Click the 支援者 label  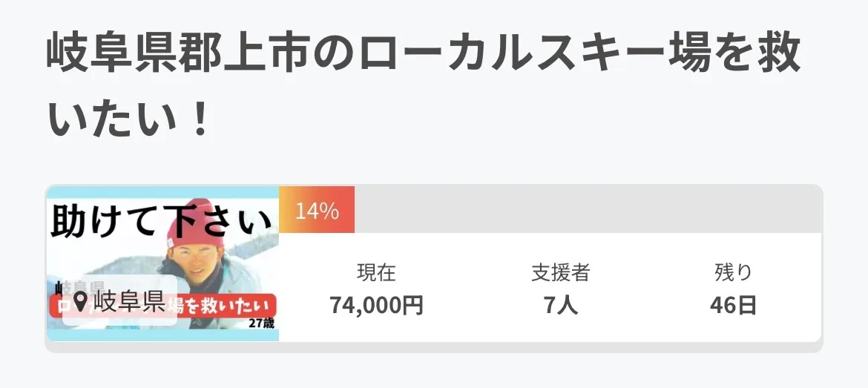click(560, 273)
